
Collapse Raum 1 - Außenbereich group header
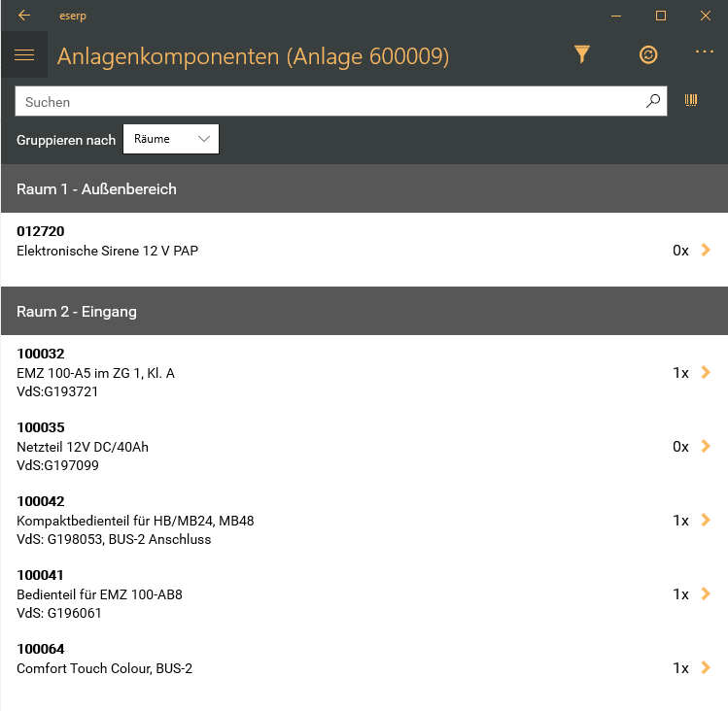pos(364,189)
